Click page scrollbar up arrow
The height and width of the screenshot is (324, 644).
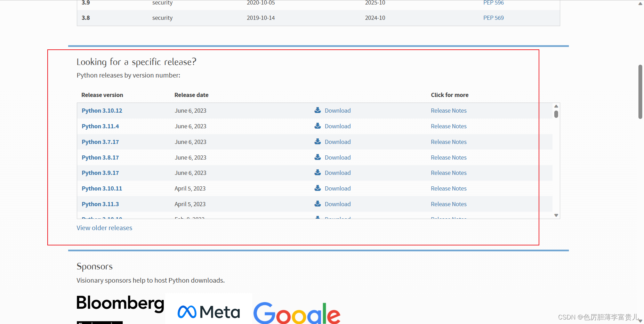click(640, 3)
